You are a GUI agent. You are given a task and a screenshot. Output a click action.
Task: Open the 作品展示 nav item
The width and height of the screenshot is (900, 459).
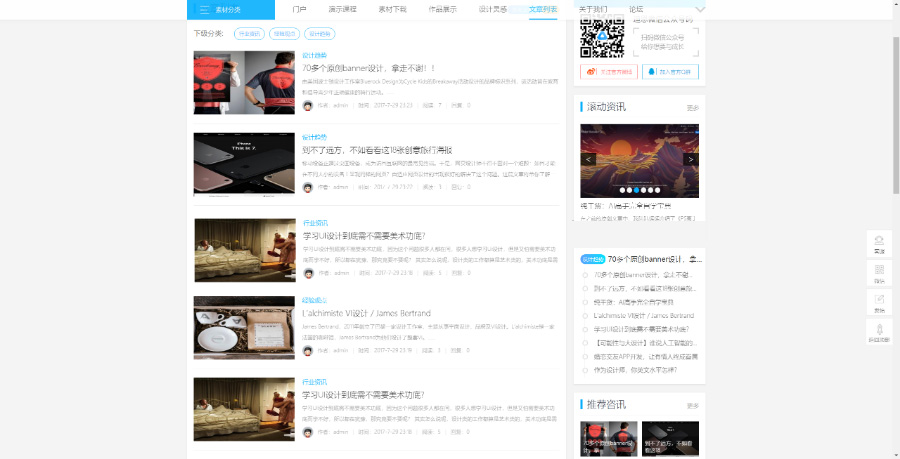[443, 9]
